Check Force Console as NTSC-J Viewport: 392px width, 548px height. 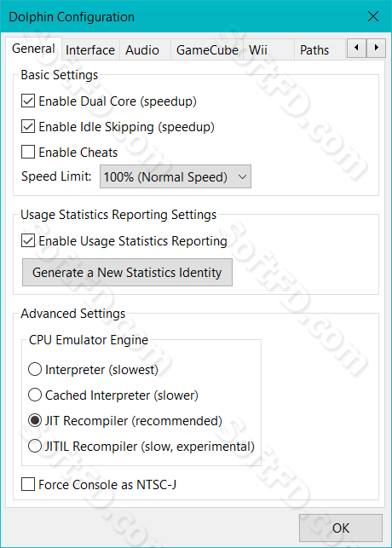pos(28,485)
